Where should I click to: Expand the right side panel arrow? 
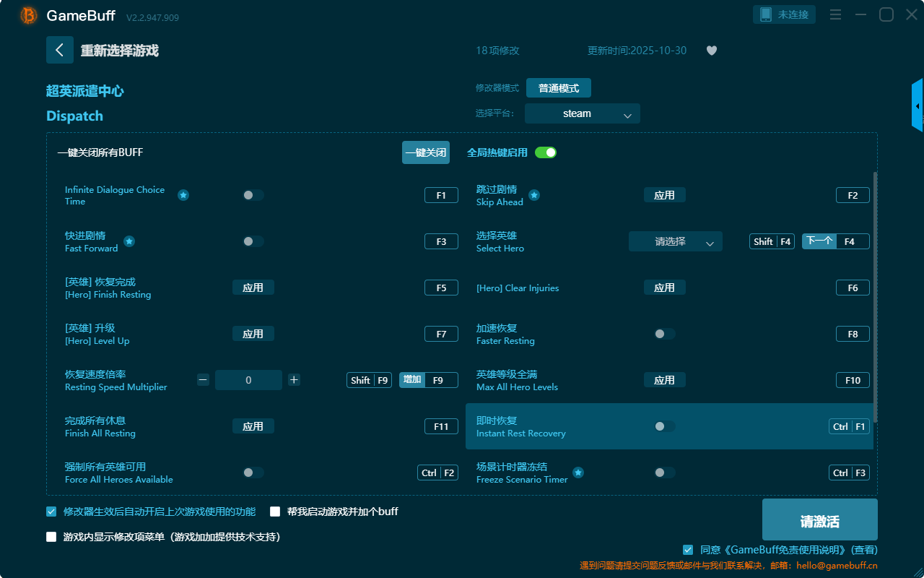(918, 106)
